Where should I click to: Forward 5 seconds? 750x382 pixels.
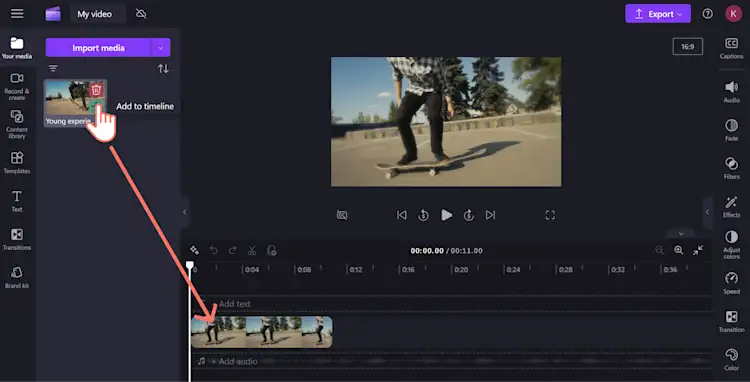pos(469,215)
